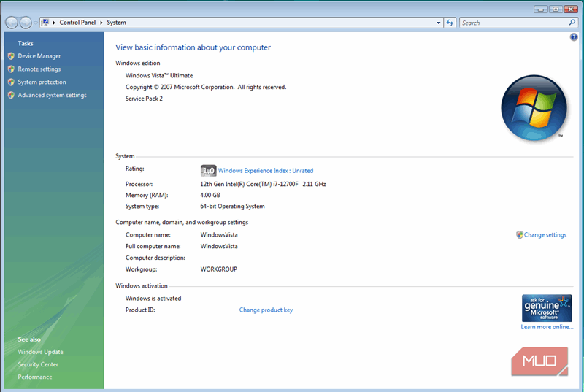
Task: Click the shield icon beside Change settings
Action: [519, 235]
